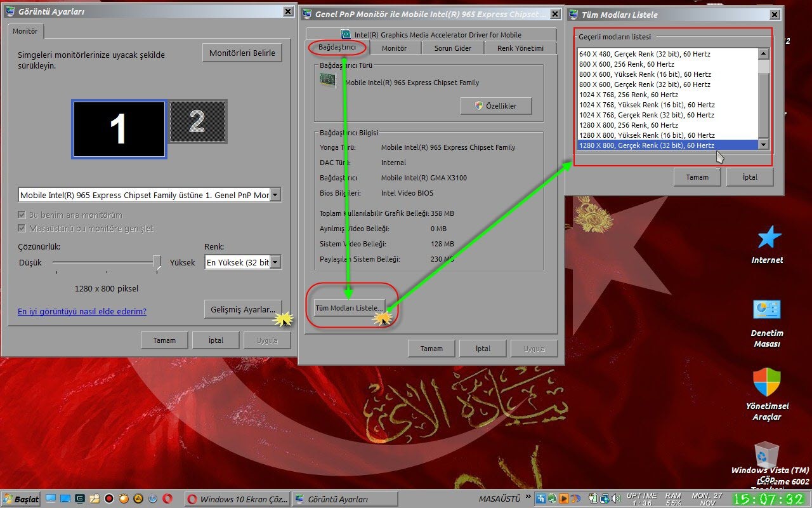
Task: Click the red record icon in quick launch
Action: (x=109, y=499)
